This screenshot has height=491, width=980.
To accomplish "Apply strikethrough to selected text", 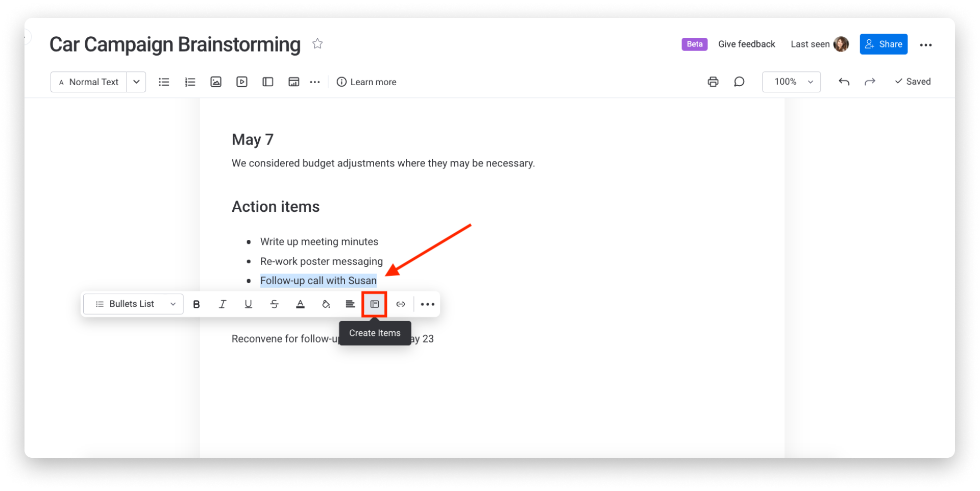I will point(274,304).
